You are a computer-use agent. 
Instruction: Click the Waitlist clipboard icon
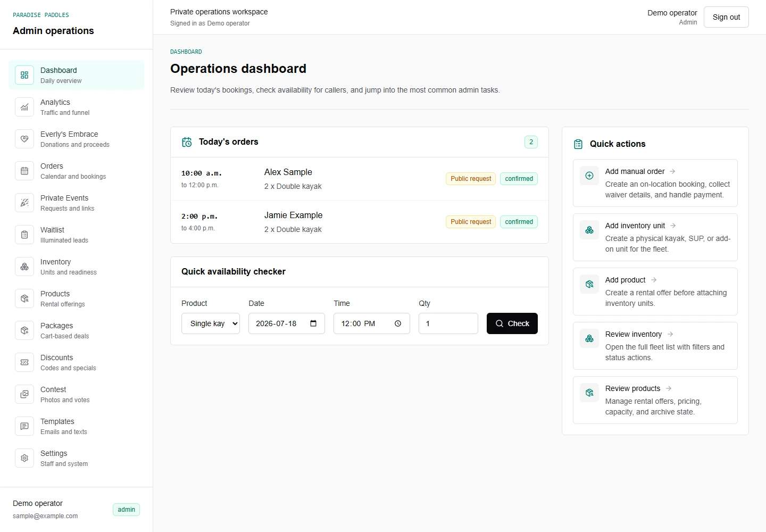(24, 235)
